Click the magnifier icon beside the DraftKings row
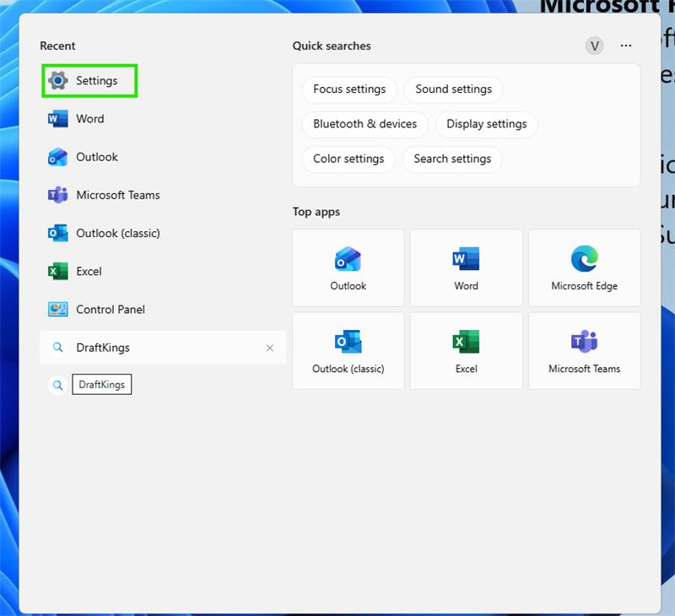The height and width of the screenshot is (616, 675). point(57,348)
